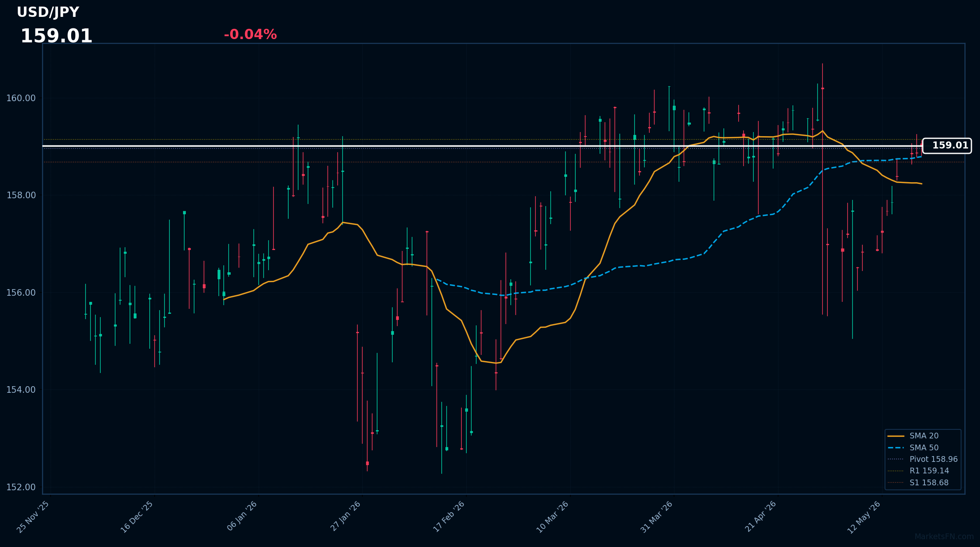The image size is (980, 547).
Task: Select S1 158.68 legend entry
Action: [x=918, y=482]
